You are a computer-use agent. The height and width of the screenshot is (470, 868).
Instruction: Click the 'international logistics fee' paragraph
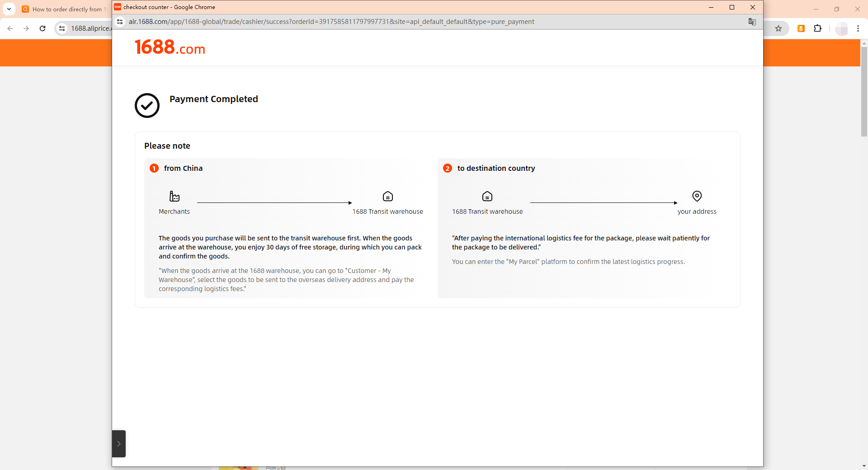(581, 243)
